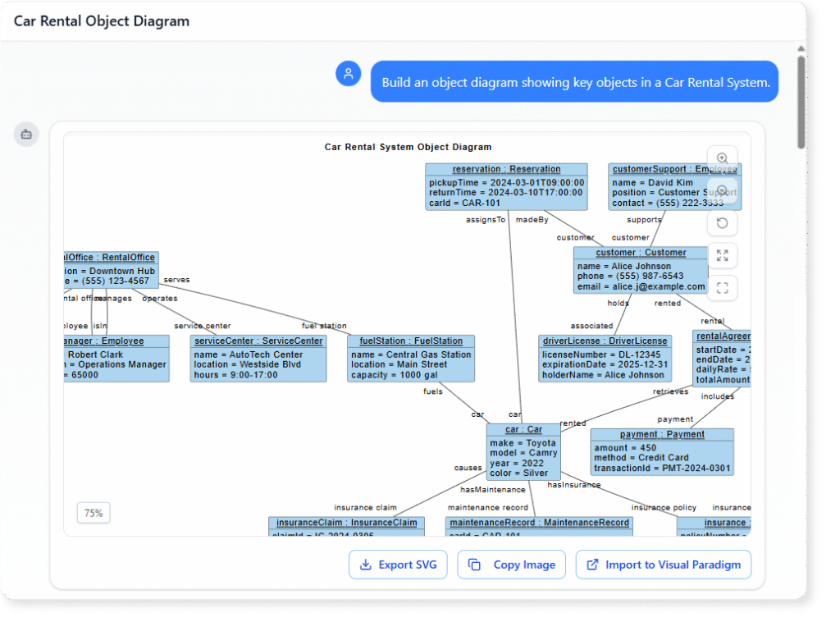Click 'name = David Kim' attribute
Screen dimensions: 840x622
click(652, 183)
